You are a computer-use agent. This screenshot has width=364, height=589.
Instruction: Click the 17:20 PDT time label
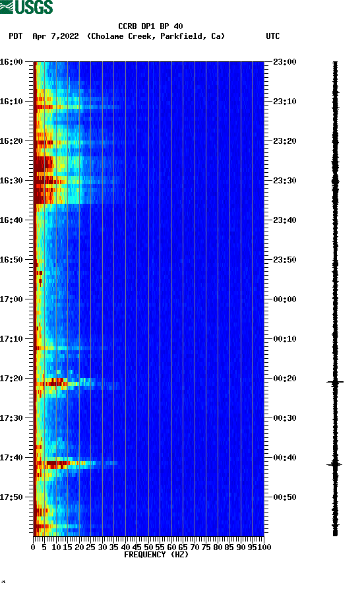tap(11, 379)
